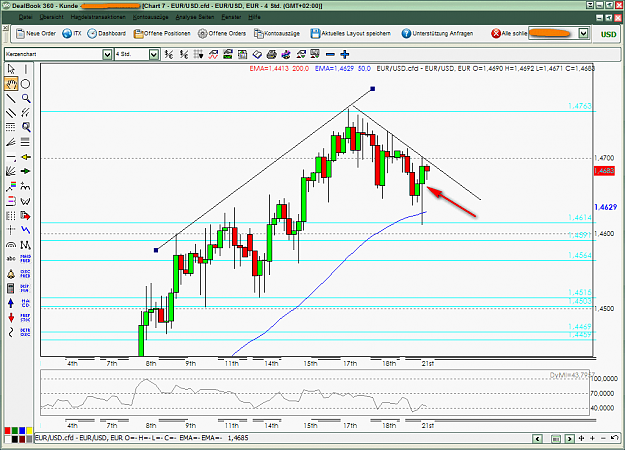
Task: Open the Dashboard button
Action: click(x=106, y=33)
